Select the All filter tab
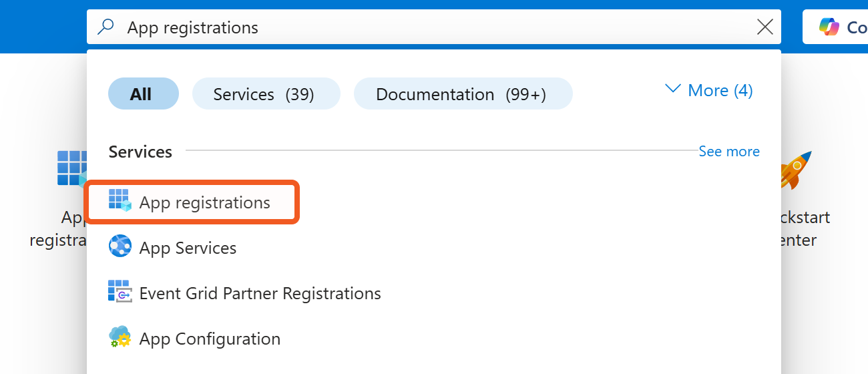Screen dimensions: 868x374 [143, 93]
